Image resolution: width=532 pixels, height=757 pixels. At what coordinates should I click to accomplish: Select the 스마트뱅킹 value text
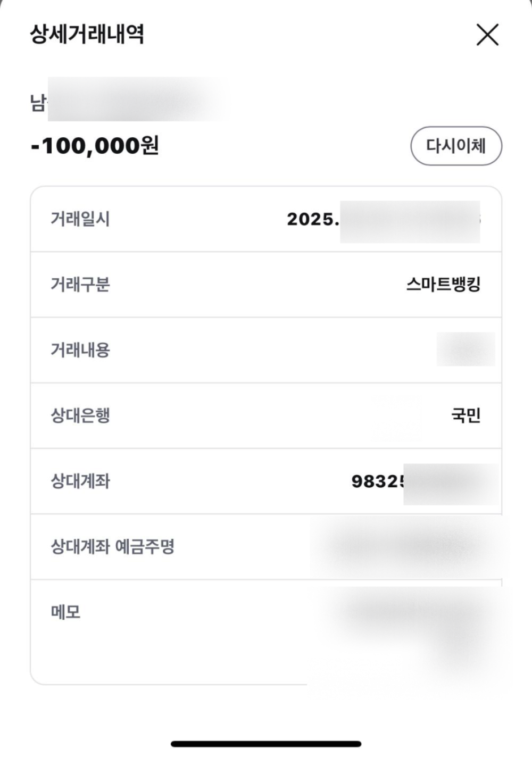coord(443,285)
